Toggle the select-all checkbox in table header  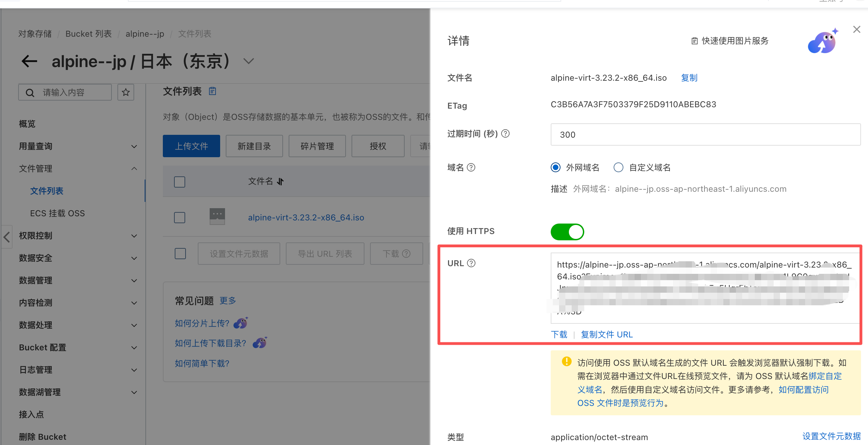pos(180,182)
